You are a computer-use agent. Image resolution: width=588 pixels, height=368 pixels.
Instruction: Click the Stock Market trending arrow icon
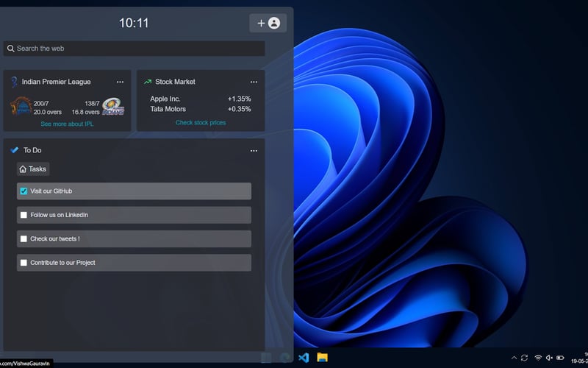point(148,82)
